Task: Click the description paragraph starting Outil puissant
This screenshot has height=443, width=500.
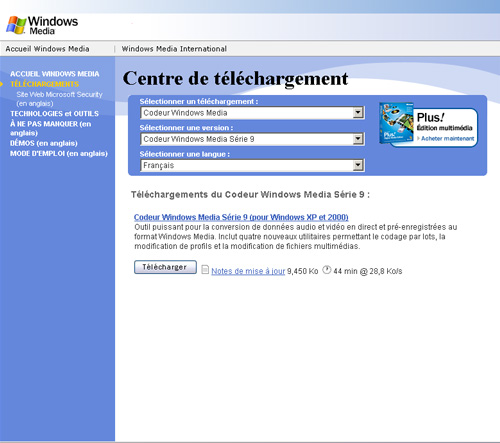Action: [296, 237]
